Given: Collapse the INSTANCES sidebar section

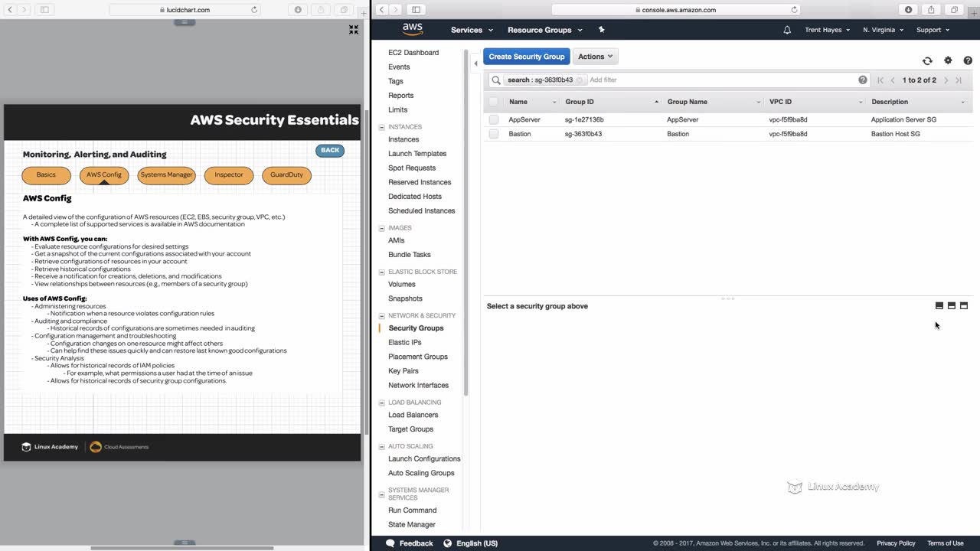Looking at the screenshot, I should coord(382,127).
